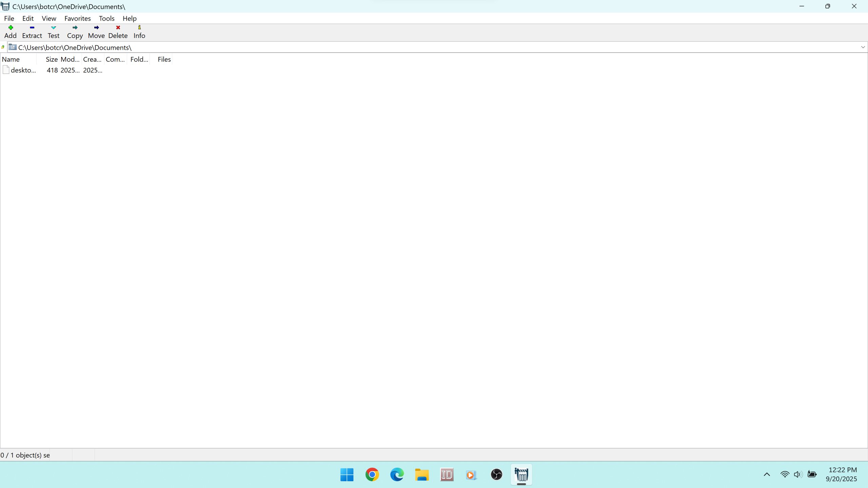Open the Favorites menu
Image resolution: width=868 pixels, height=488 pixels.
pos(77,18)
